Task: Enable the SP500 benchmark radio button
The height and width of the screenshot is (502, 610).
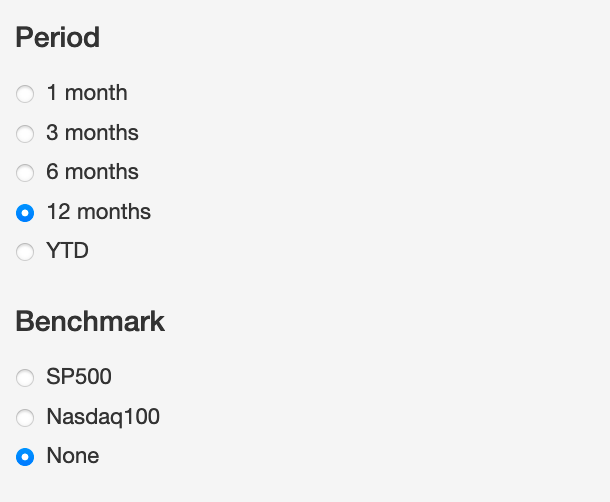Action: point(25,378)
